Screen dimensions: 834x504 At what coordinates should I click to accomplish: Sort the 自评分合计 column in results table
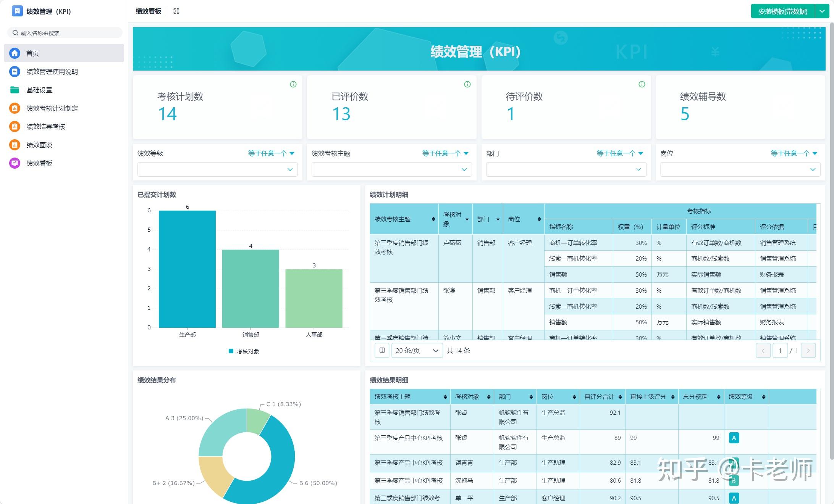[x=620, y=397]
